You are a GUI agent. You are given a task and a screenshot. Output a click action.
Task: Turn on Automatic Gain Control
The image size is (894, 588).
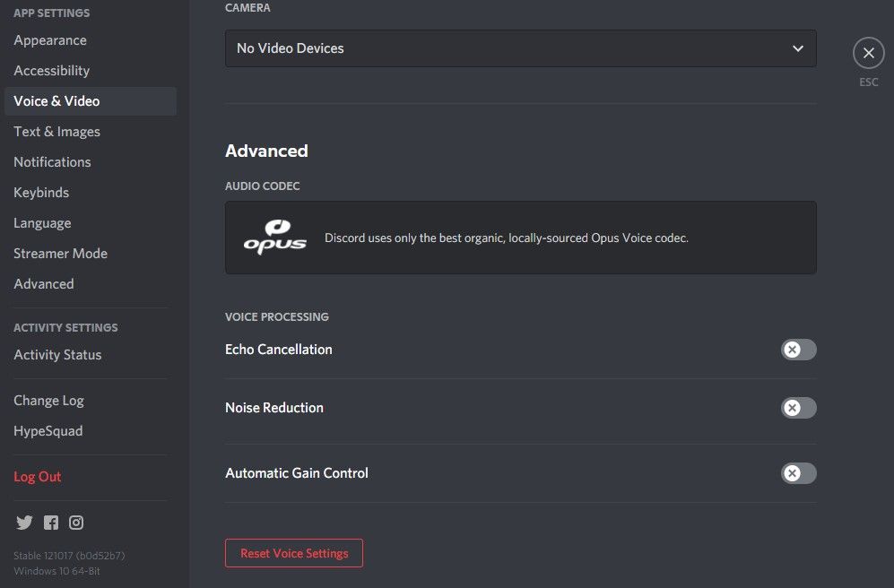tap(798, 473)
